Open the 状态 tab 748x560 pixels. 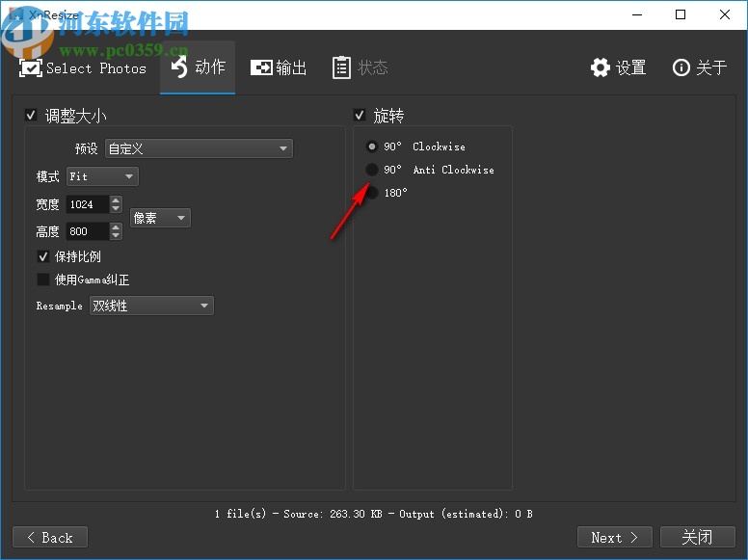(361, 67)
